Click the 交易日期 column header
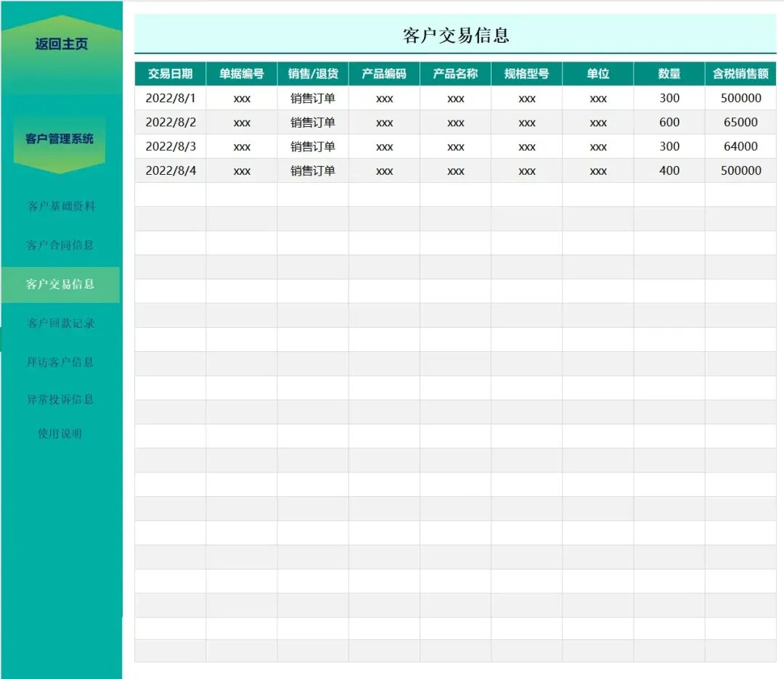The image size is (784, 679). pyautogui.click(x=171, y=74)
